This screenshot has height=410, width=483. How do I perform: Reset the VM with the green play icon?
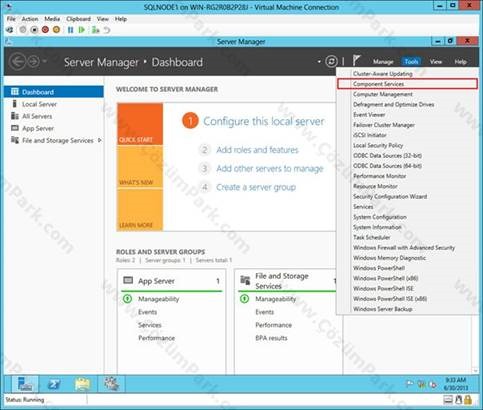click(81, 30)
